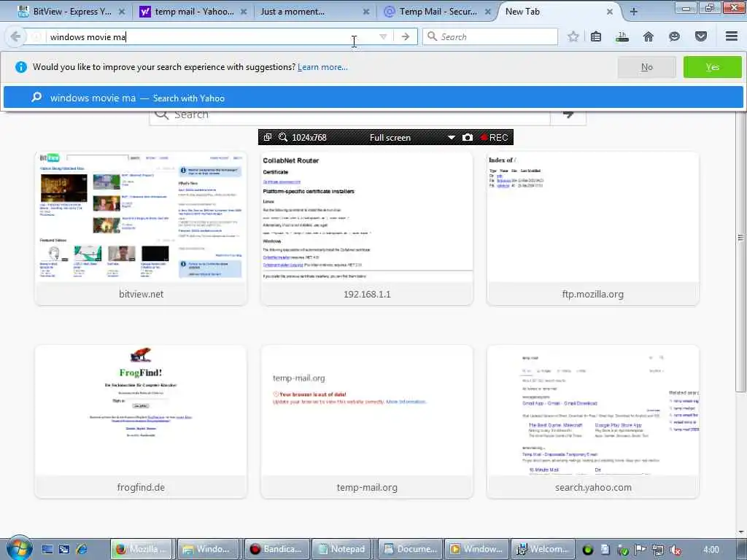Switch to Document taskbar button
Viewport: 747px width, 560px height.
pos(410,549)
